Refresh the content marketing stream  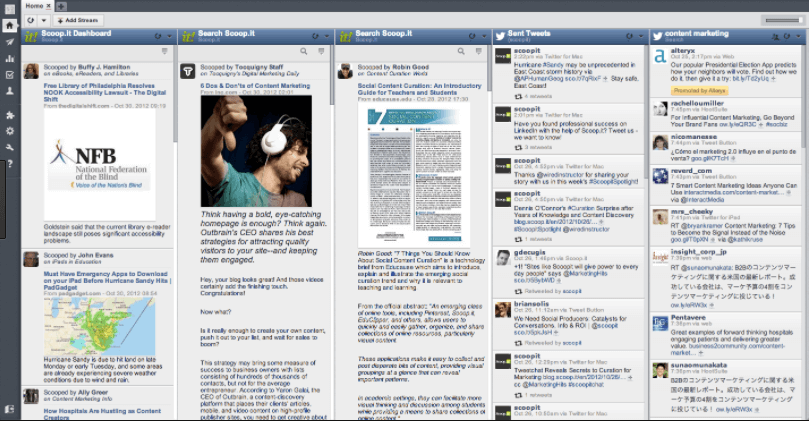click(x=786, y=36)
